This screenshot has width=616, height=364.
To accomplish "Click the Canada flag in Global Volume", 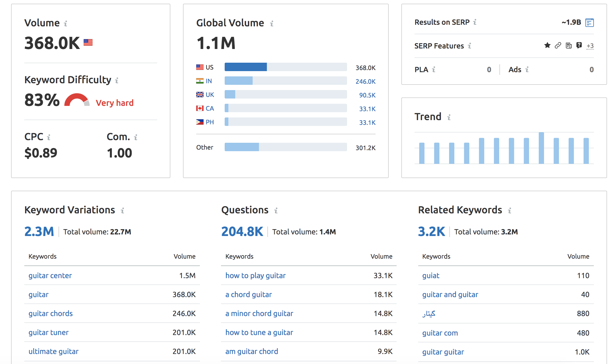I will point(200,108).
